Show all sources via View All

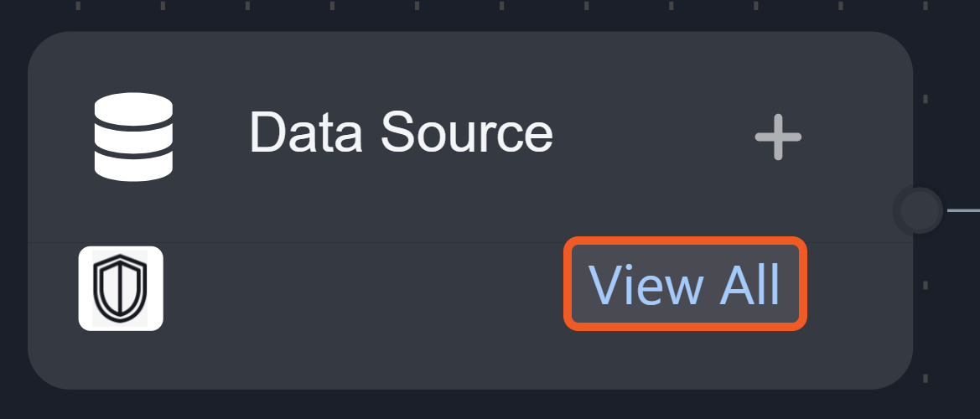point(685,284)
